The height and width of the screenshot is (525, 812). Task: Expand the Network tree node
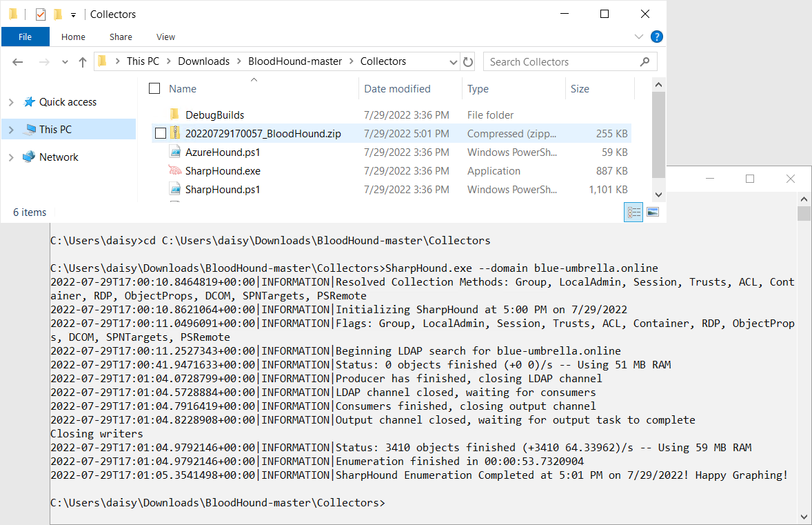click(x=11, y=157)
